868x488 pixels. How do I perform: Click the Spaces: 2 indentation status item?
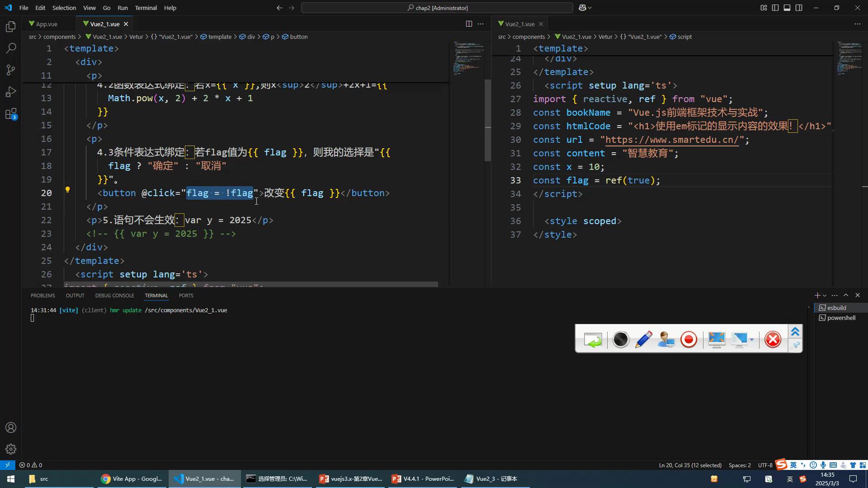coord(740,465)
